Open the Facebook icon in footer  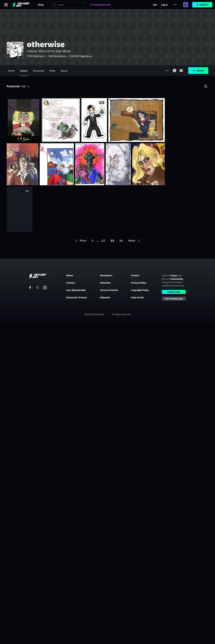coord(30,288)
